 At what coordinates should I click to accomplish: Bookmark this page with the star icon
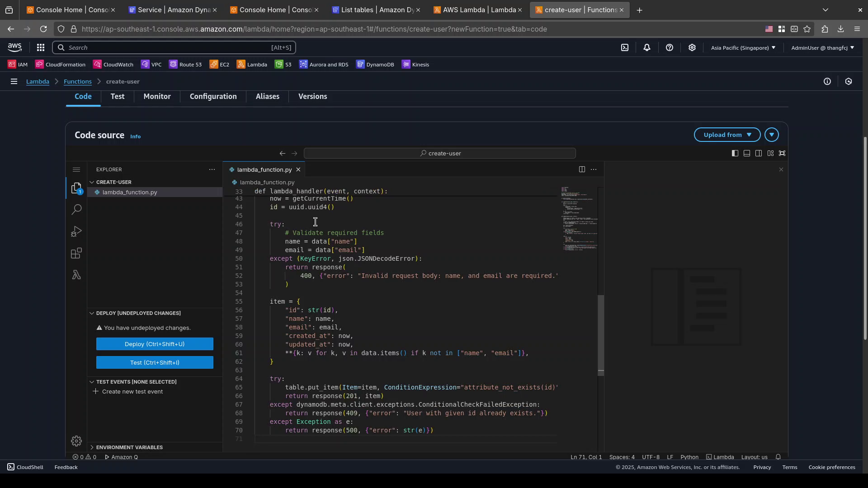coord(807,29)
